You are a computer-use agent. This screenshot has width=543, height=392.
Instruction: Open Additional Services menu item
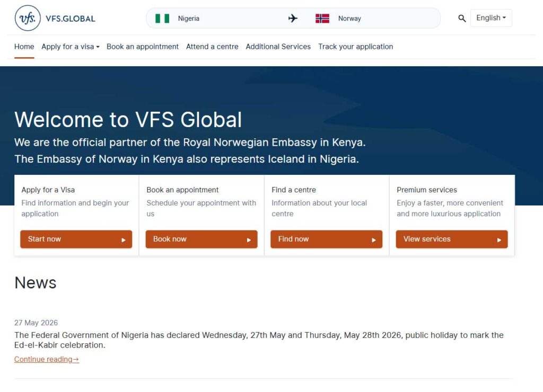(278, 47)
